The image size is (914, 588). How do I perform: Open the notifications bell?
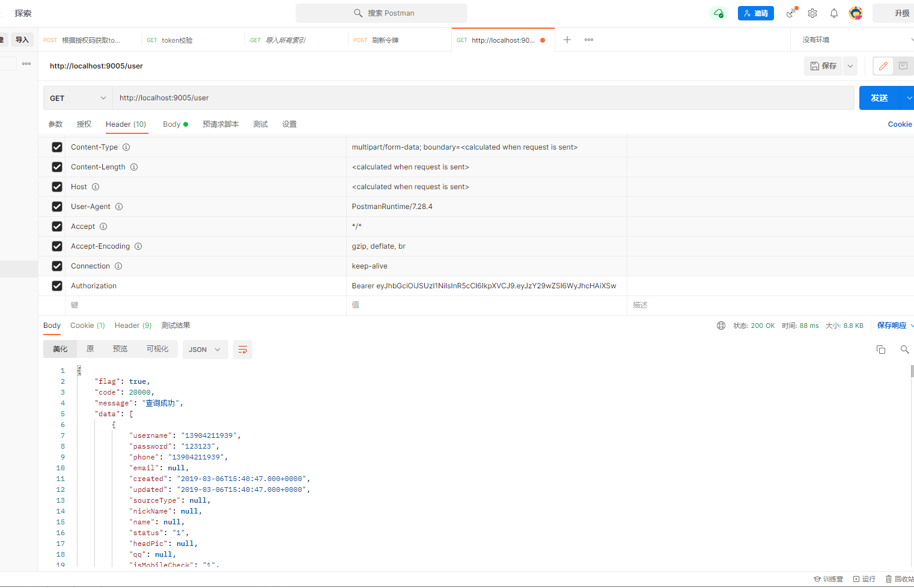point(834,13)
